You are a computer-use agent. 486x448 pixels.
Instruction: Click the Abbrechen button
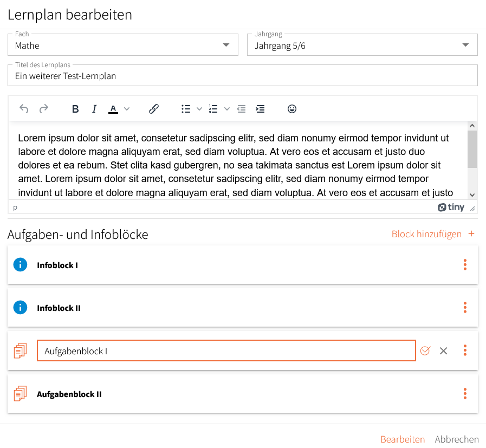[x=457, y=439]
